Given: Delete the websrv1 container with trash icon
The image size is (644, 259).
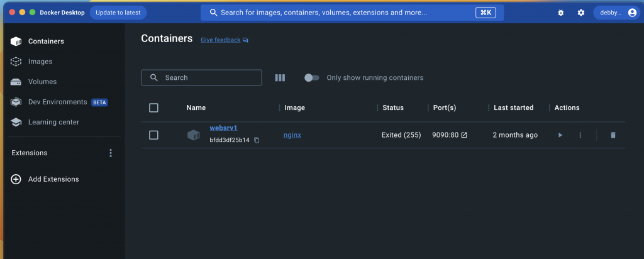Looking at the screenshot, I should (x=613, y=135).
